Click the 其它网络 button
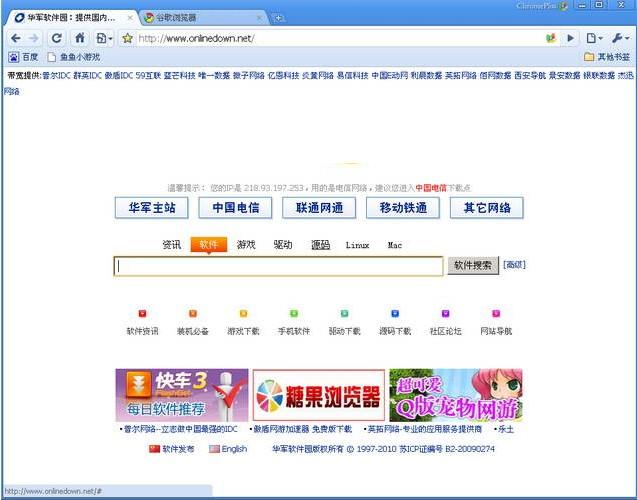 tap(487, 208)
